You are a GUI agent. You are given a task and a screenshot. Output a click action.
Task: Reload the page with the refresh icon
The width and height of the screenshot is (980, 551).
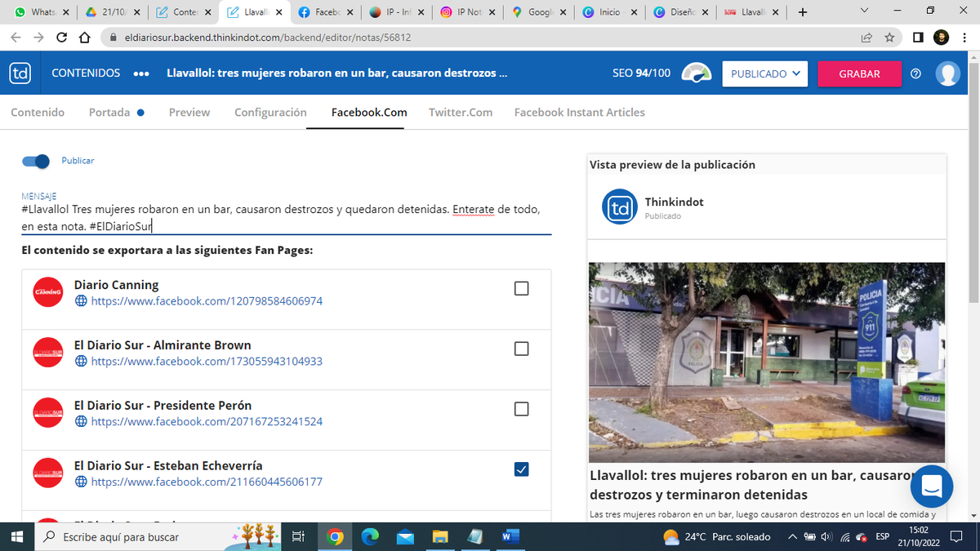click(x=62, y=38)
